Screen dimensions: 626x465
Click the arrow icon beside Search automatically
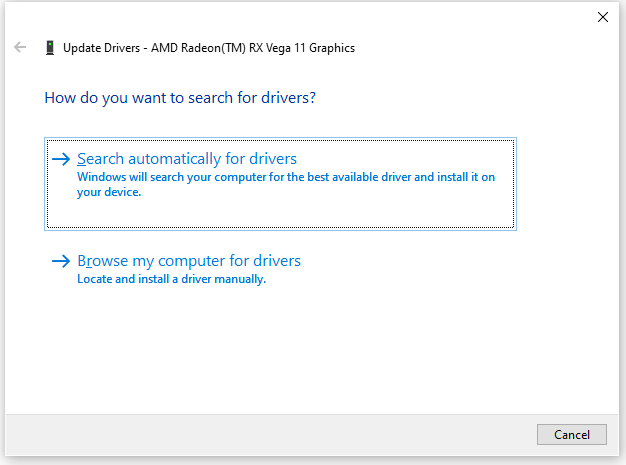[x=61, y=159]
